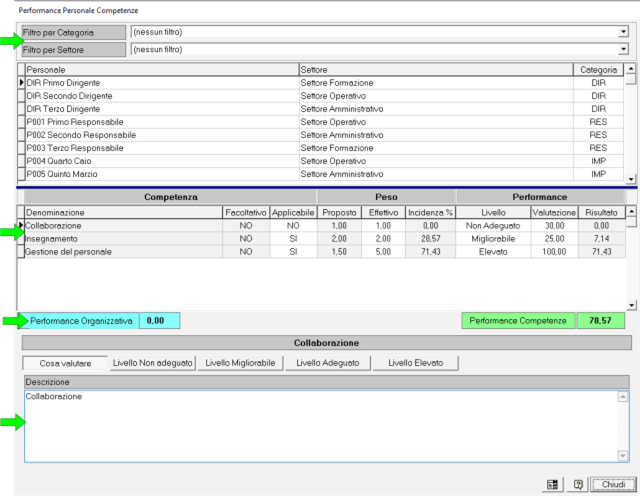This screenshot has width=640, height=496.
Task: Switch to the Cosa valutare tab
Action: pyautogui.click(x=63, y=363)
